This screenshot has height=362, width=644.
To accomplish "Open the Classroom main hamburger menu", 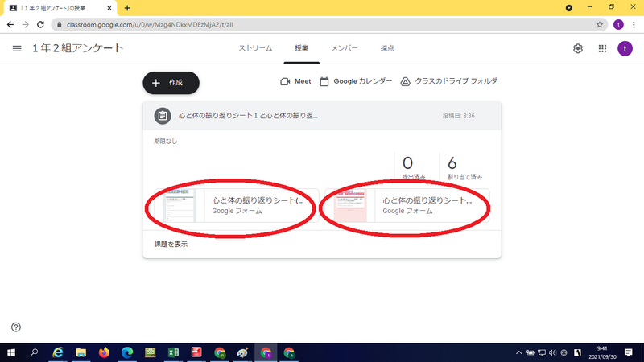I will click(17, 48).
